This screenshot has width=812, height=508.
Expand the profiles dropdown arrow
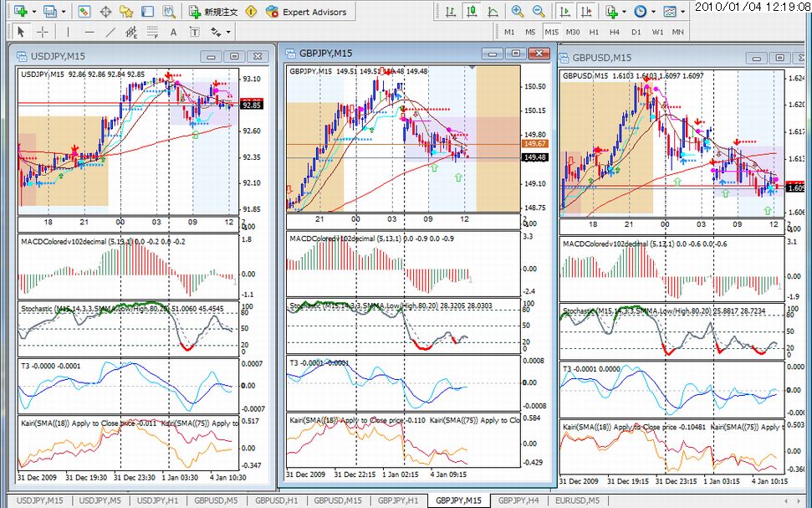64,12
